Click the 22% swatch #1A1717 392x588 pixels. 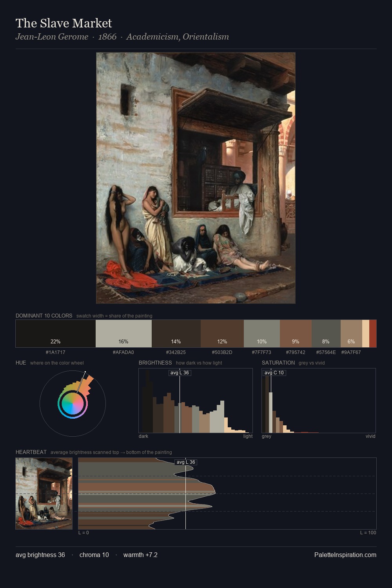pos(56,333)
